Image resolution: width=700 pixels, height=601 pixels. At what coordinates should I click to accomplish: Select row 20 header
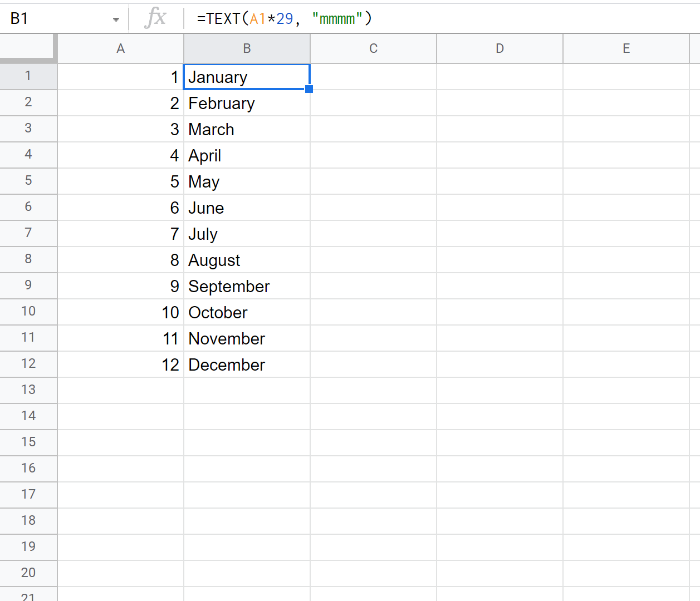[x=28, y=573]
